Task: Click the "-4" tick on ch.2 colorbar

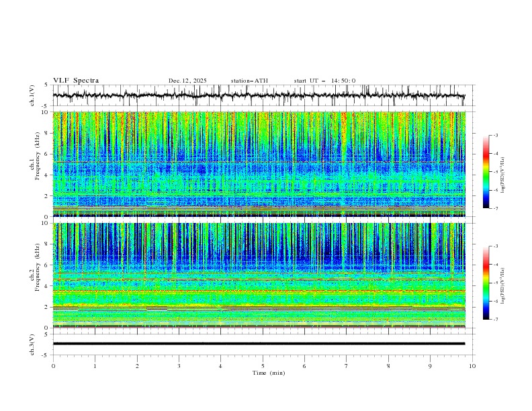Action: [495, 265]
